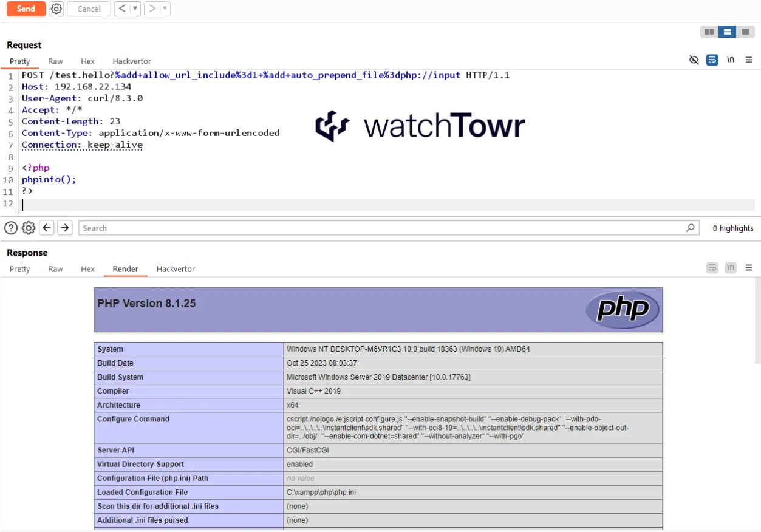Toggle word wrap icon in Request pane
This screenshot has height=532, width=761.
(712, 60)
